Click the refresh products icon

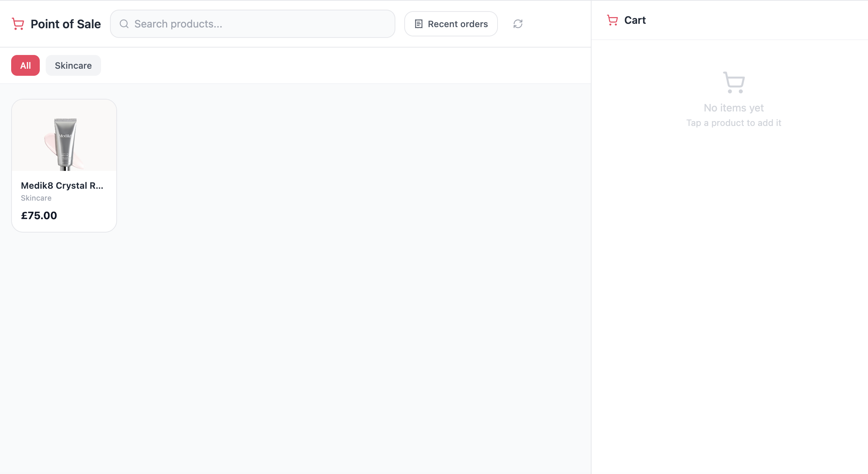[518, 24]
